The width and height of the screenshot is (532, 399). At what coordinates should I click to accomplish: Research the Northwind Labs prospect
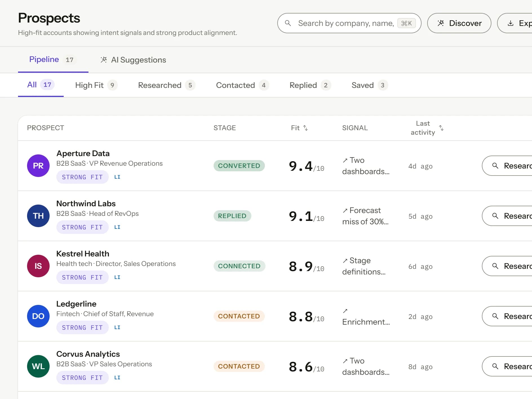tap(507, 216)
